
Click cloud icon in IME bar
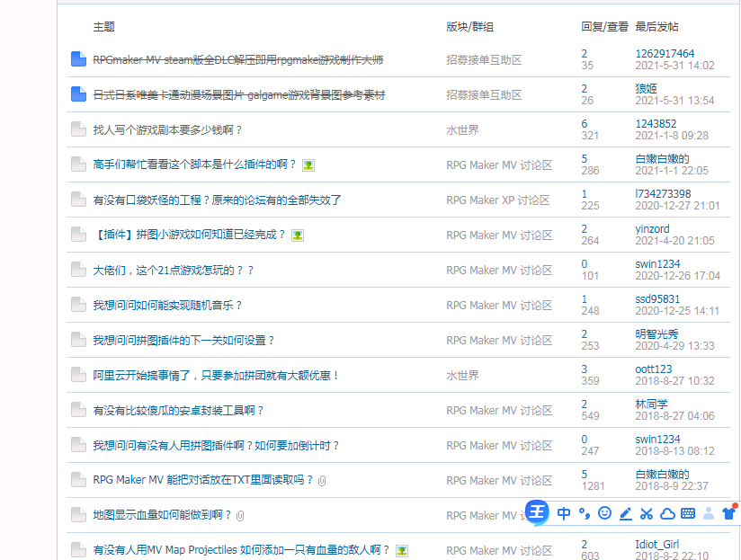click(x=667, y=514)
